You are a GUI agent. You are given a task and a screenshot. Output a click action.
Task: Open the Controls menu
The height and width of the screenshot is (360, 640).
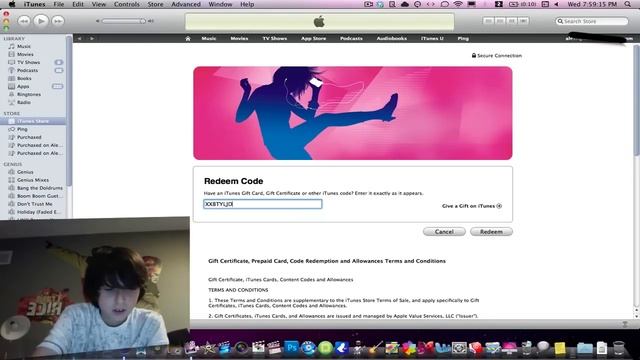(127, 4)
